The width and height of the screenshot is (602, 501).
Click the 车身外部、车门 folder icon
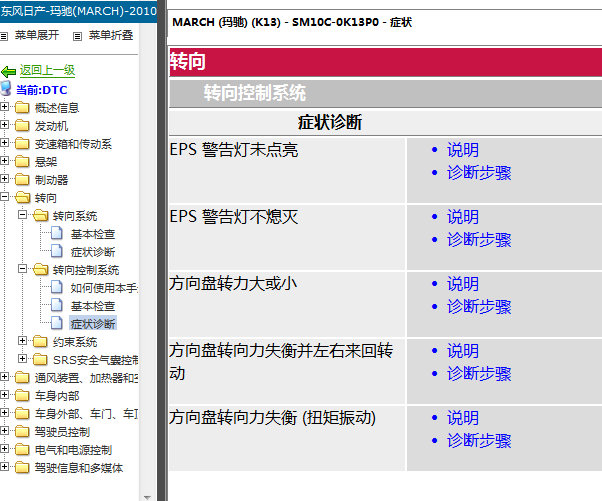coord(22,413)
